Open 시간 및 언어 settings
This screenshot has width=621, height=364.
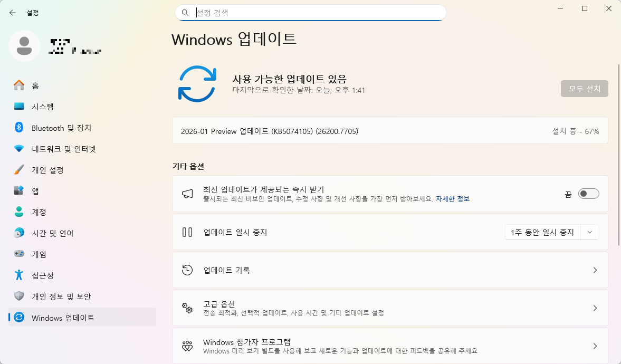click(82, 233)
